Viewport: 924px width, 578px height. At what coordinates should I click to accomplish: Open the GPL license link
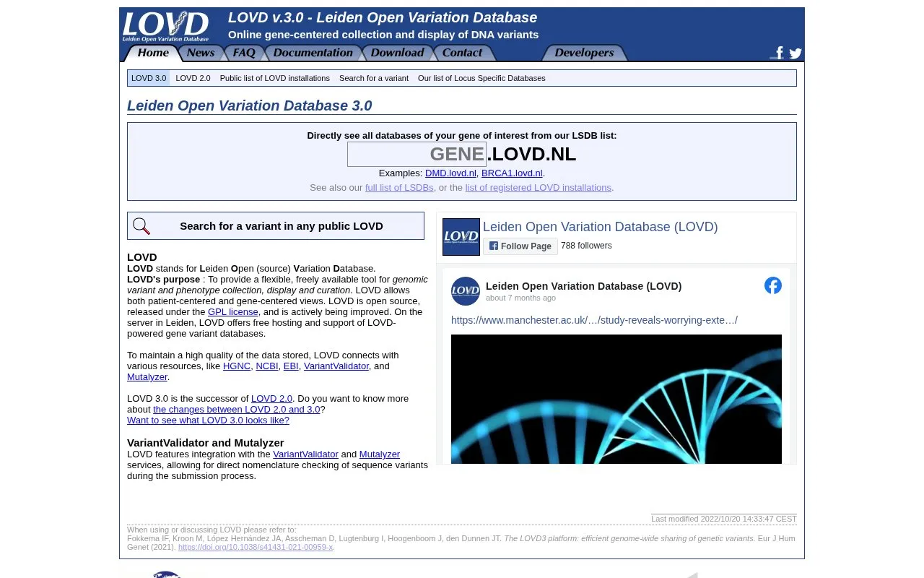click(x=233, y=312)
